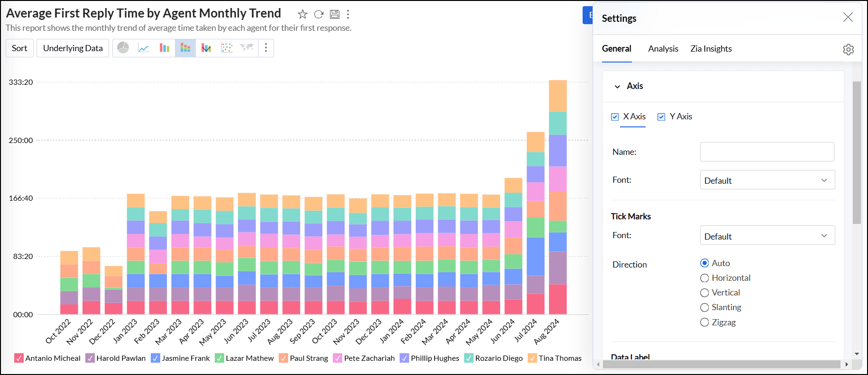
Task: Switch to line chart type
Action: click(144, 48)
